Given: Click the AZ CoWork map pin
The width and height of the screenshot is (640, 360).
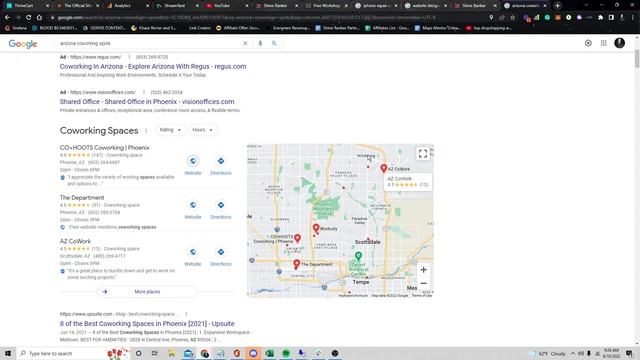Looking at the screenshot, I should click(x=383, y=168).
